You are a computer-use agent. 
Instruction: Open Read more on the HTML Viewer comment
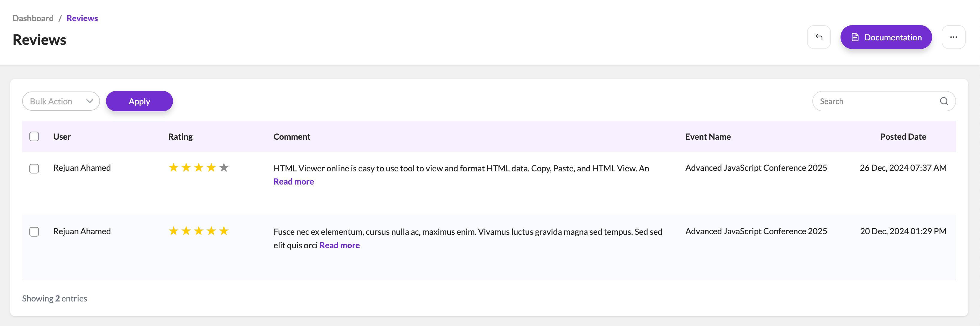click(294, 182)
